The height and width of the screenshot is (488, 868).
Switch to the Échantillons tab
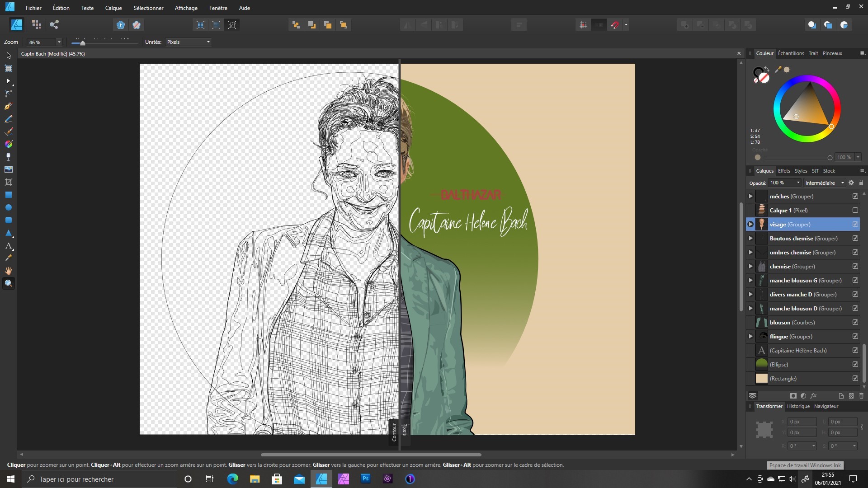pyautogui.click(x=791, y=53)
